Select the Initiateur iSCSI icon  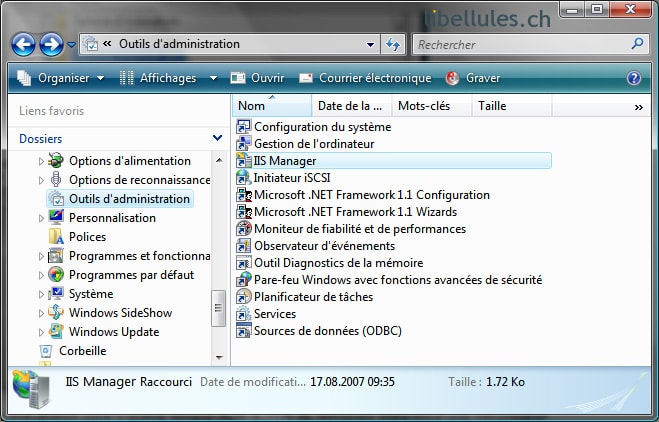point(243,178)
